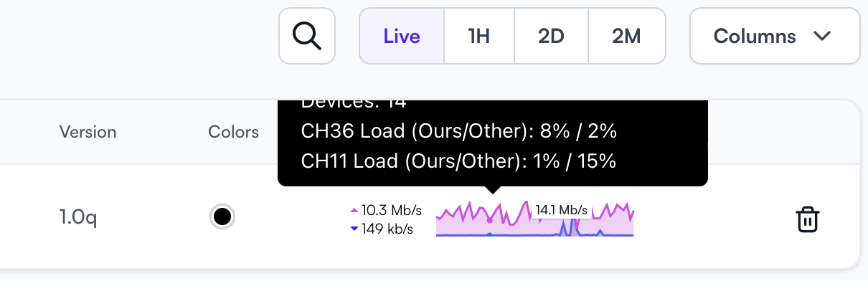Delete the row with the trash icon
Screen dimensions: 868x281
pos(808,219)
